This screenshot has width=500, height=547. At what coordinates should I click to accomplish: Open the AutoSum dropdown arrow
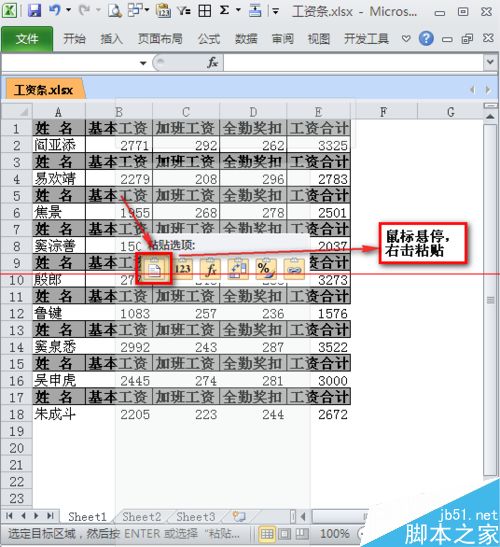(x=238, y=10)
